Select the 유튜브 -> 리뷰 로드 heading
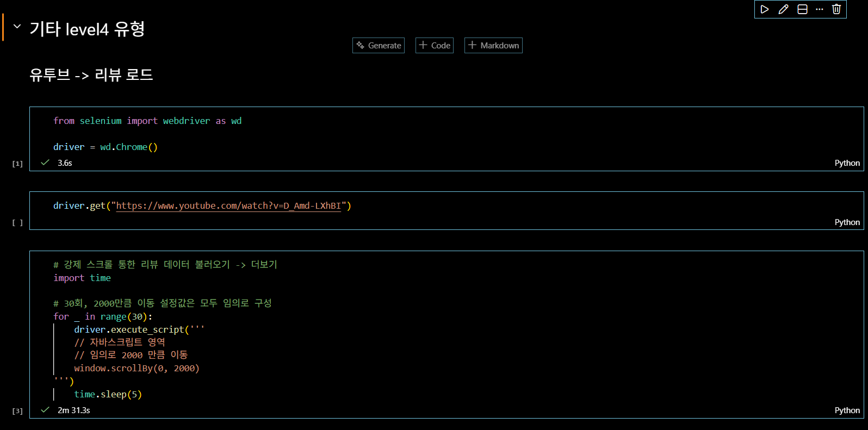Image resolution: width=868 pixels, height=430 pixels. pos(91,74)
